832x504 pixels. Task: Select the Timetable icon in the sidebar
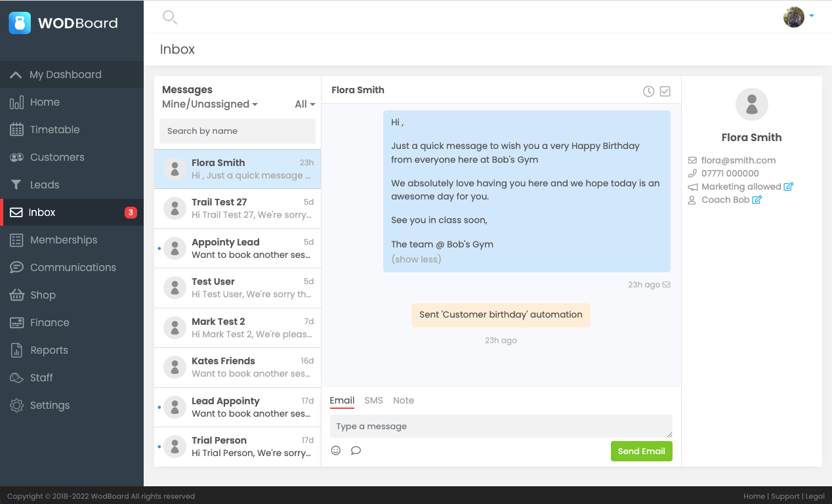click(16, 129)
